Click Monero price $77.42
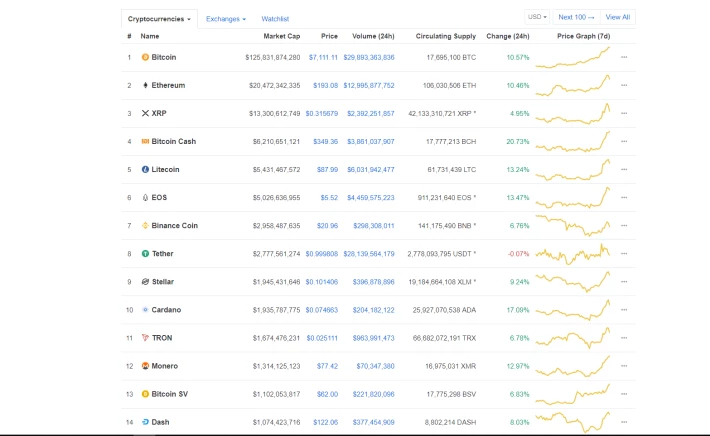 click(327, 366)
